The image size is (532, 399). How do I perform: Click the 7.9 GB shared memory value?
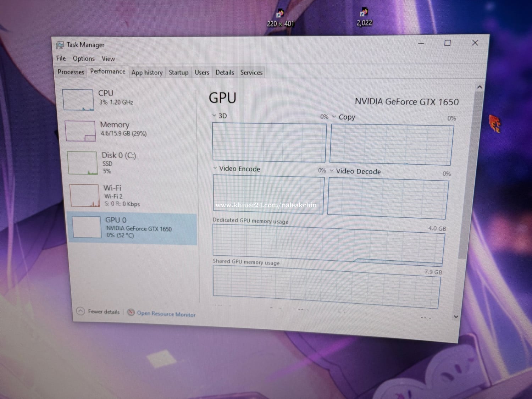point(433,272)
